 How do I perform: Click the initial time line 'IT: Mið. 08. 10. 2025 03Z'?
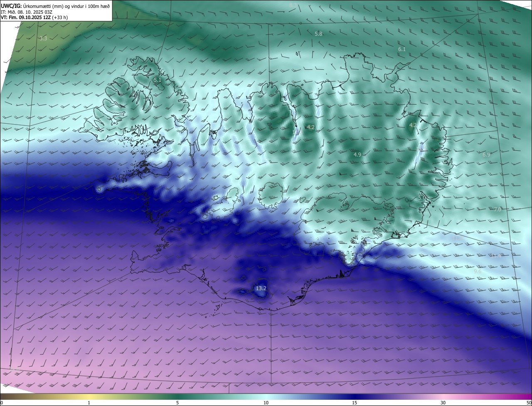pos(27,12)
